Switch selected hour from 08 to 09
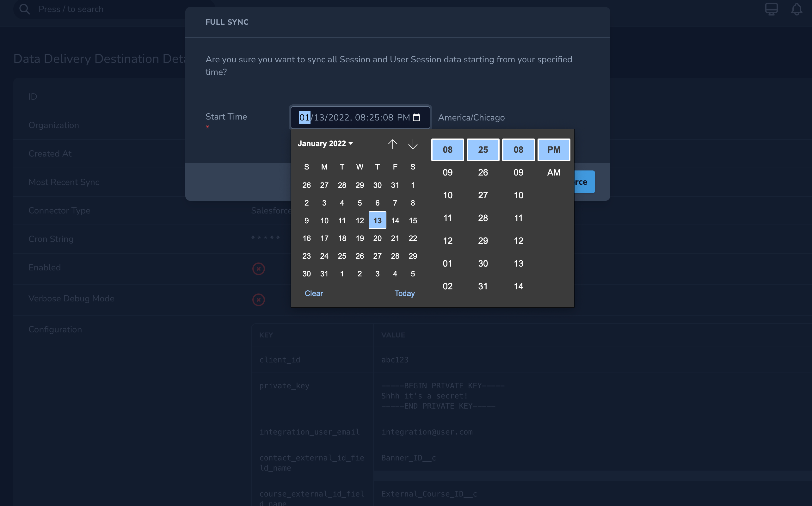 [x=448, y=172]
